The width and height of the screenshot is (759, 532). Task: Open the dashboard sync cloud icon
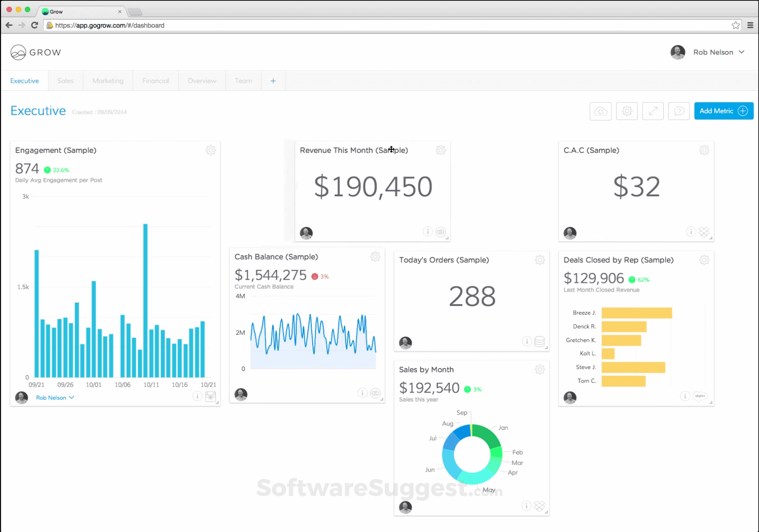[601, 111]
